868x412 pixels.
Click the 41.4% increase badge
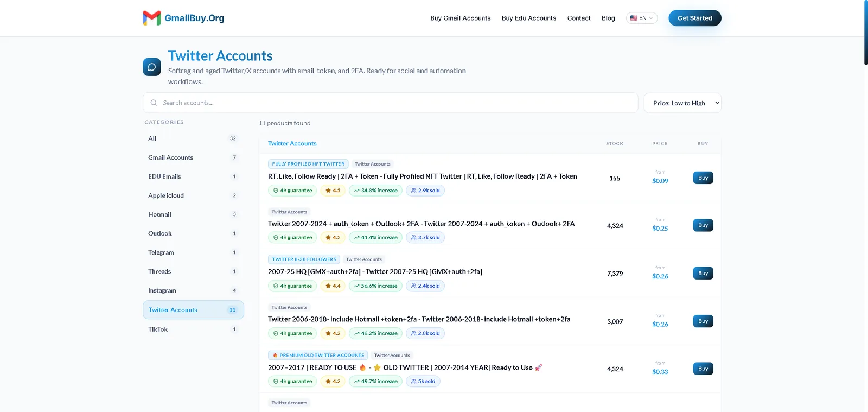coord(376,238)
